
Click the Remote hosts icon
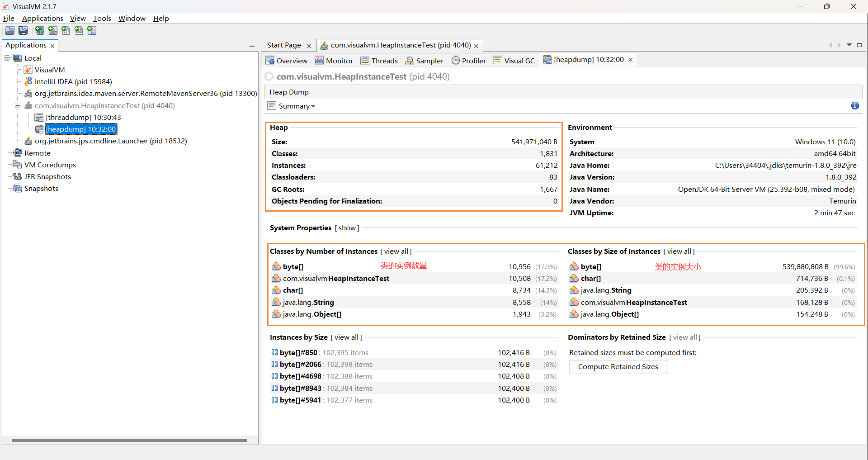[x=18, y=153]
